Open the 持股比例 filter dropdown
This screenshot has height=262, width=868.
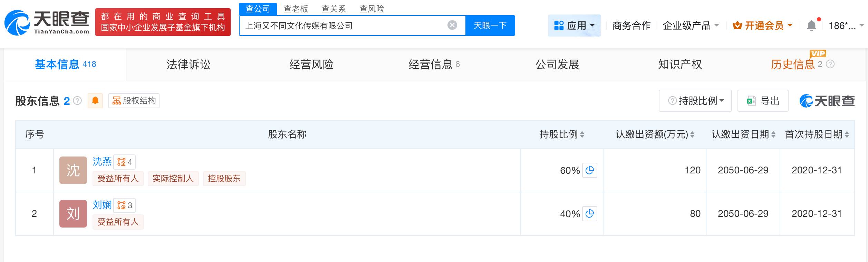click(695, 101)
